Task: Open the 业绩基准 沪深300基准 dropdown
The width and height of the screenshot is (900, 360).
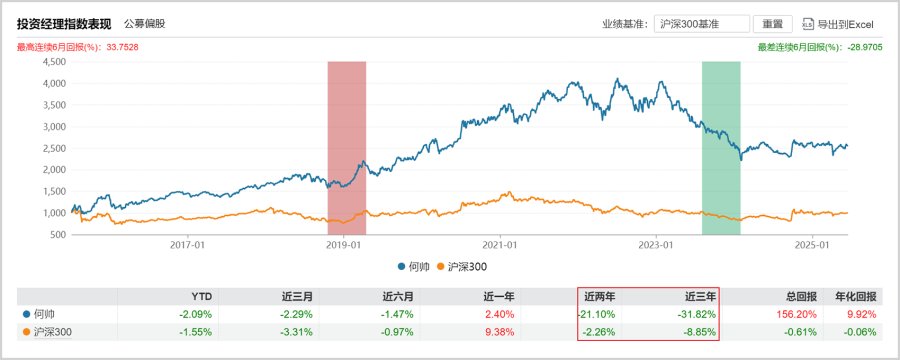Action: [701, 24]
